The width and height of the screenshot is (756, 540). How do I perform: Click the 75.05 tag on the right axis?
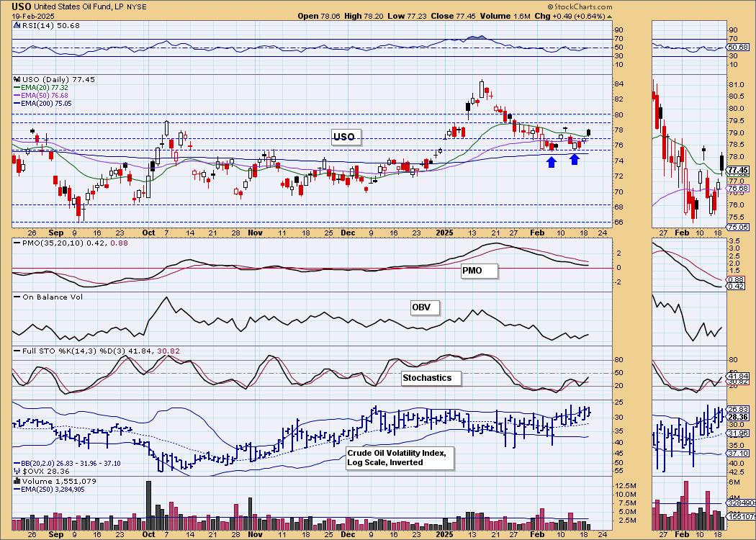point(739,227)
